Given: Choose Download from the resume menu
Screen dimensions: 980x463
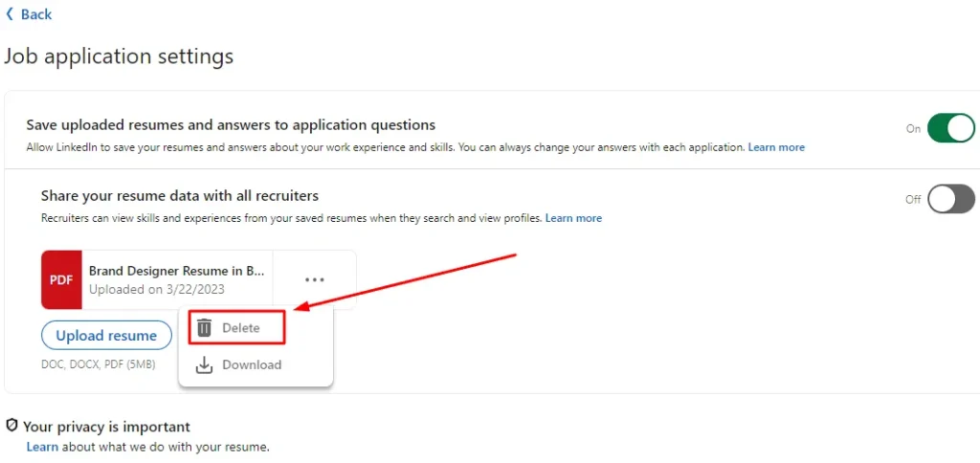Looking at the screenshot, I should (x=251, y=364).
